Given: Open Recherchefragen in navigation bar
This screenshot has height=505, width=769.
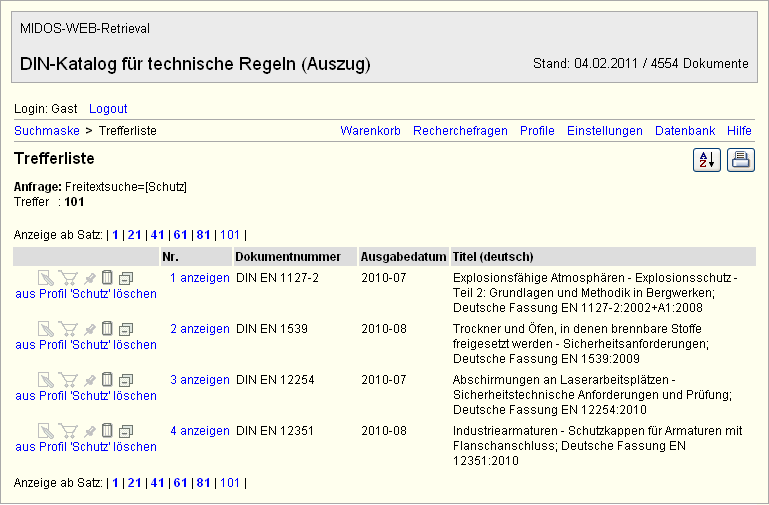Looking at the screenshot, I should [460, 131].
